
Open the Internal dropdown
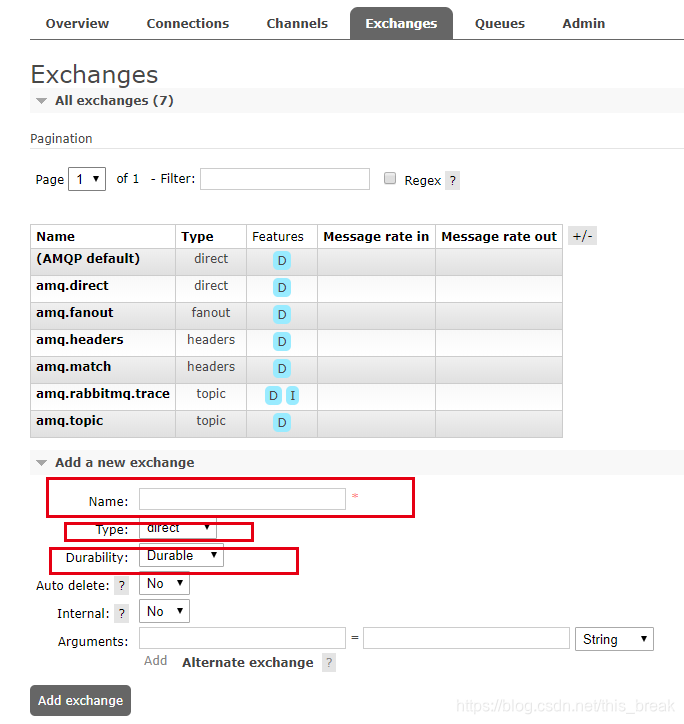164,611
